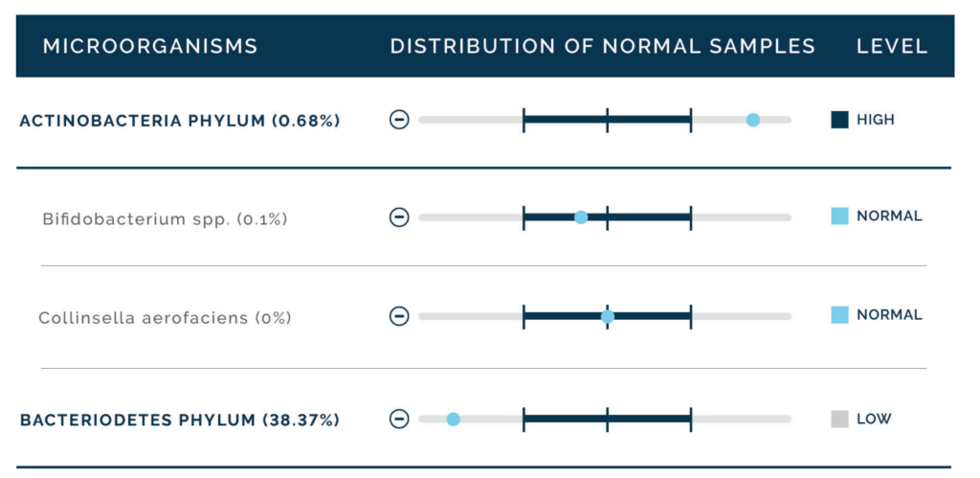Collapse the Bifidobacterium spp. minus icon

[399, 217]
